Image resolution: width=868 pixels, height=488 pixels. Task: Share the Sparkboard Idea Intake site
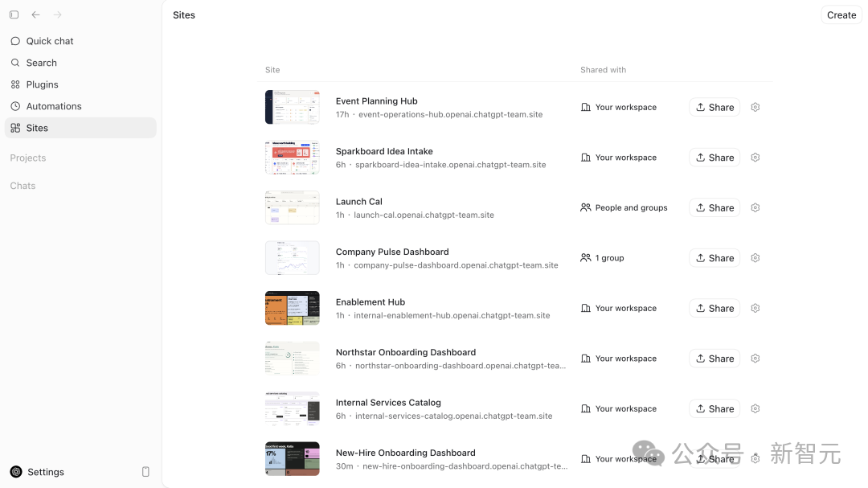714,158
